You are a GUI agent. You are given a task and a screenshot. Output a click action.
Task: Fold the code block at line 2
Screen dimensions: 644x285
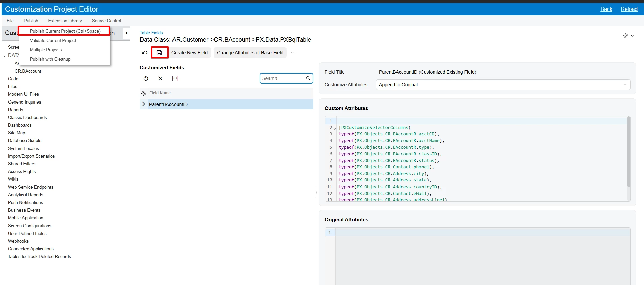point(335,128)
